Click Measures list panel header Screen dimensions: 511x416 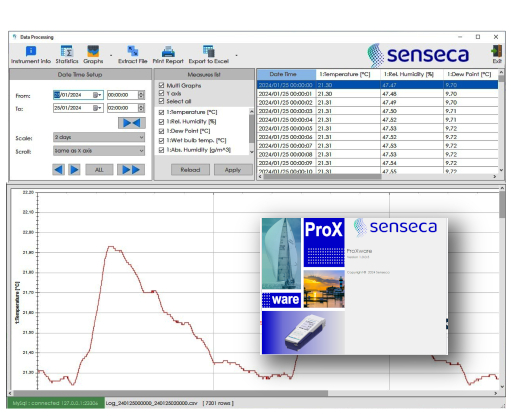(x=204, y=74)
